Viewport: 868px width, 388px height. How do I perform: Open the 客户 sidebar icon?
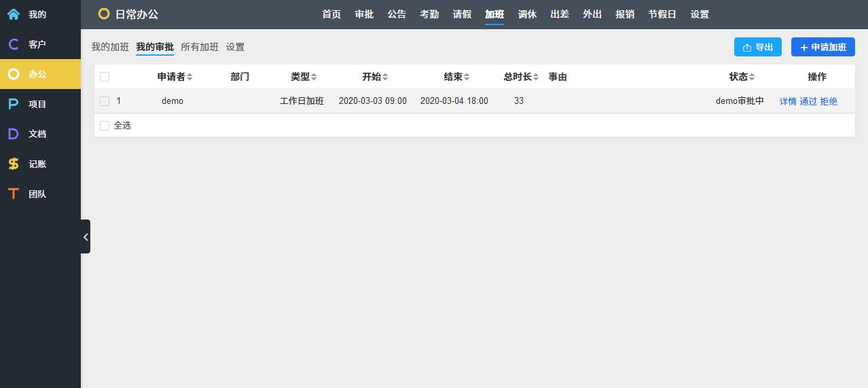pyautogui.click(x=14, y=44)
